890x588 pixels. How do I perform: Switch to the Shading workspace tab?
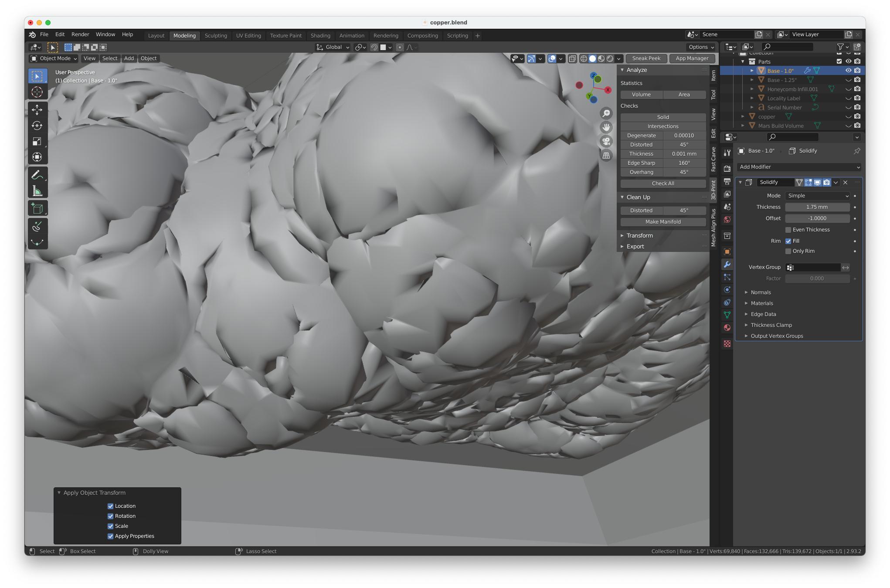click(320, 36)
